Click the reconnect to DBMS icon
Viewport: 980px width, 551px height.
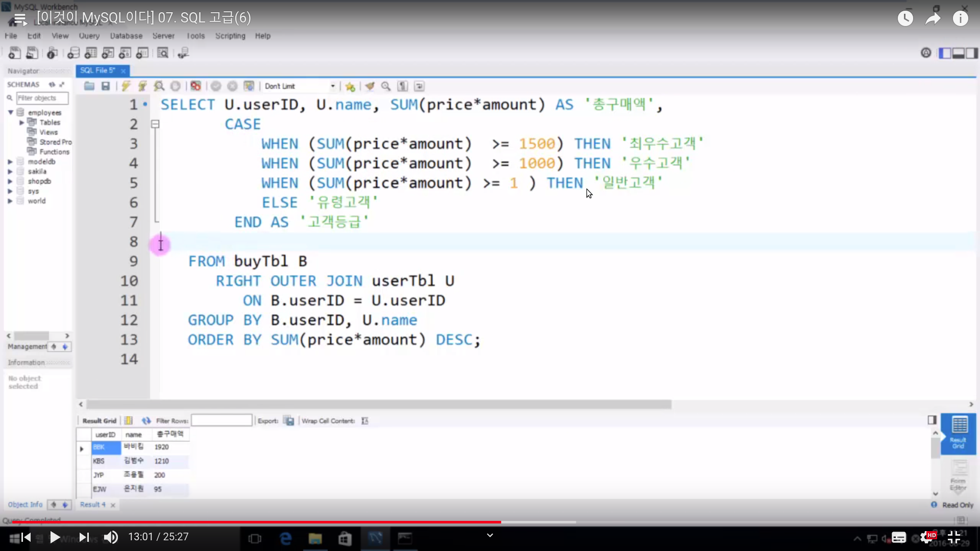pos(183,53)
